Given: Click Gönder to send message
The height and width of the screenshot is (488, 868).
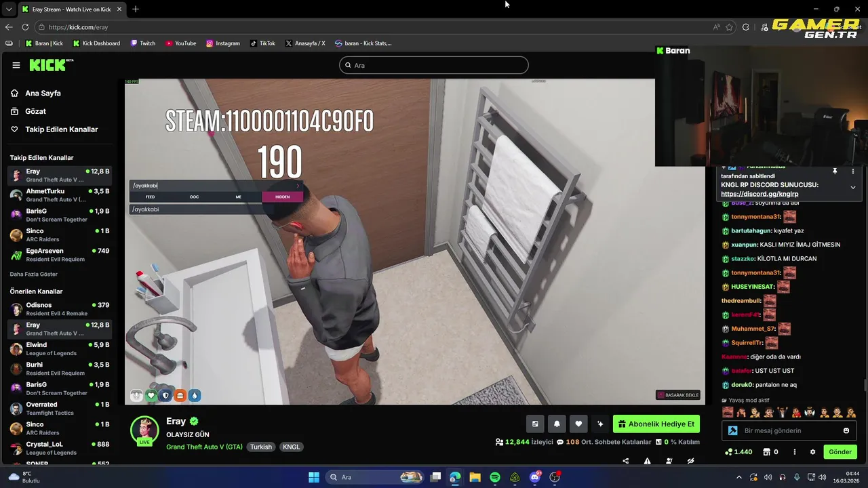Looking at the screenshot, I should click(x=840, y=452).
